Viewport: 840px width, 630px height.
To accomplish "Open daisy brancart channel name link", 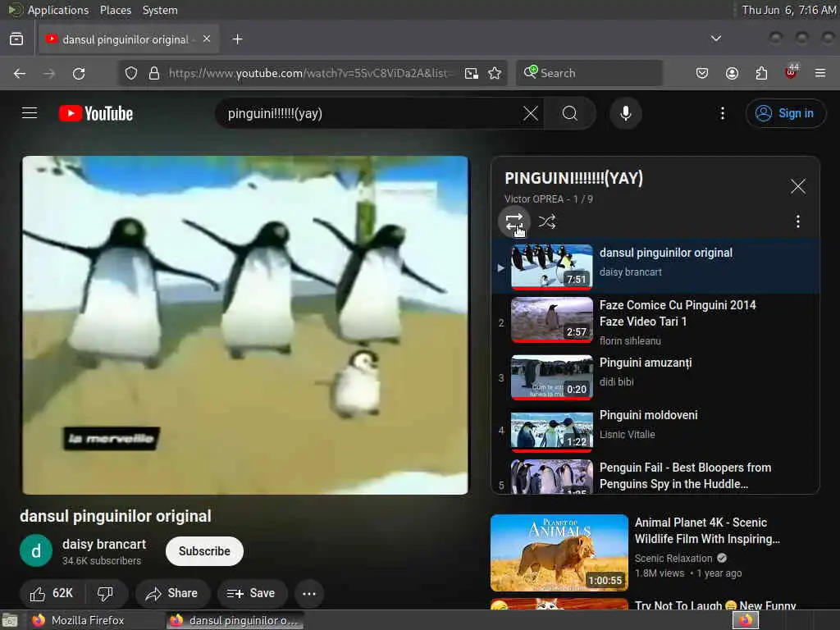I will 104,545.
